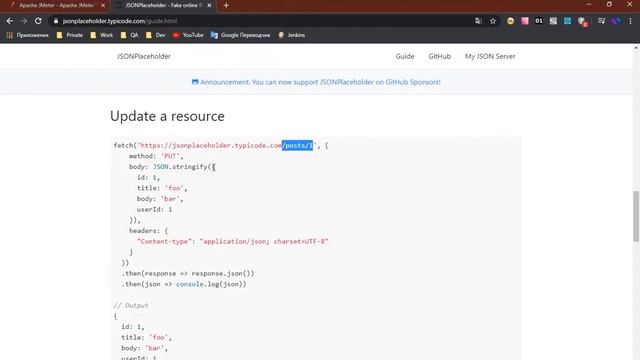Click the JSONPlaceholder site logo
Viewport: 640px width, 360px height.
(144, 56)
